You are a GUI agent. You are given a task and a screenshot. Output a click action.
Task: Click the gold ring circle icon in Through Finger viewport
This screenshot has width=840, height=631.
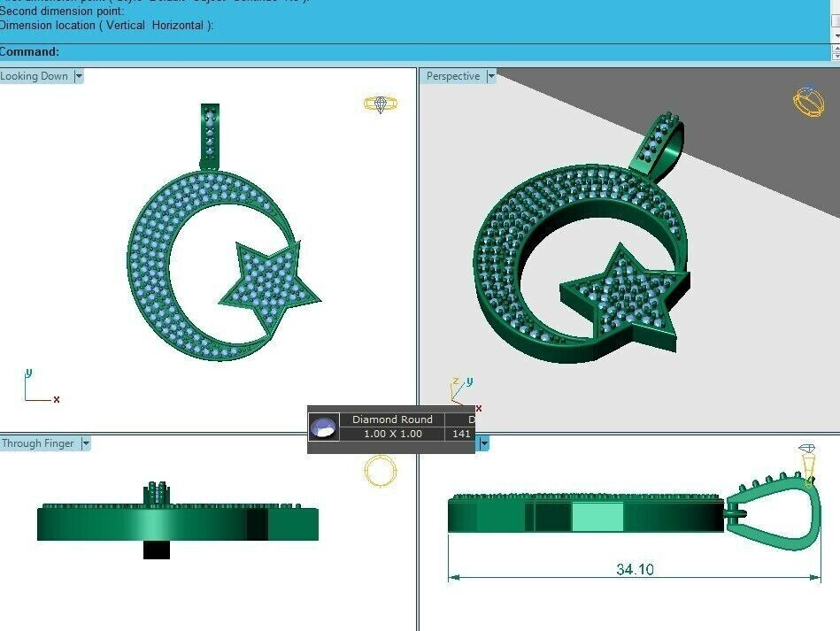point(381,470)
